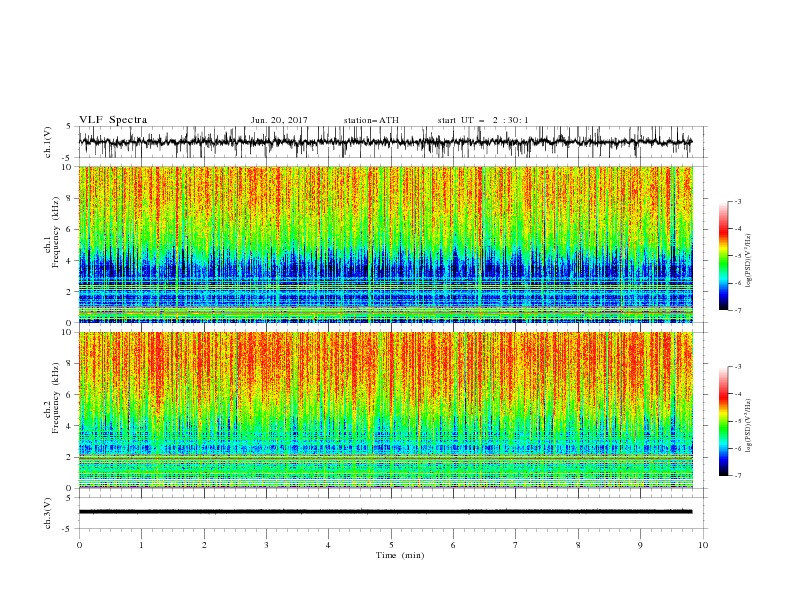Click the time axis tick label "0"
Screen dimensions: 792x612
click(79, 545)
